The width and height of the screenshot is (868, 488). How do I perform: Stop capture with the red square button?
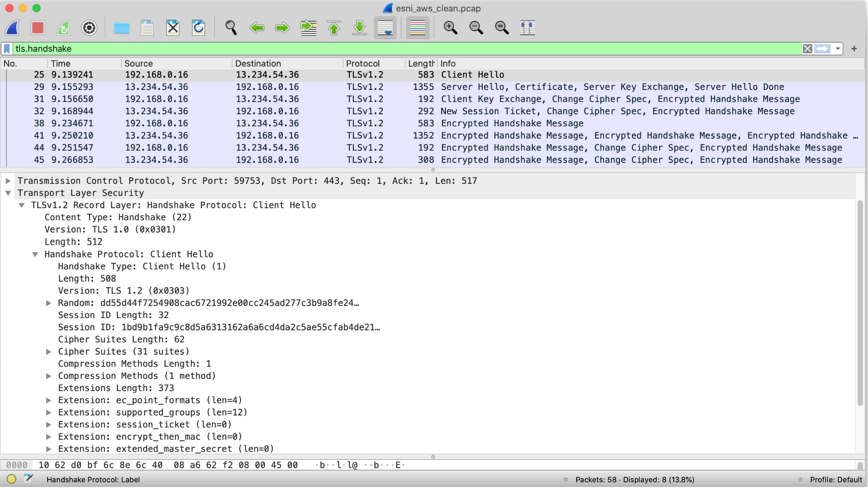tap(38, 28)
